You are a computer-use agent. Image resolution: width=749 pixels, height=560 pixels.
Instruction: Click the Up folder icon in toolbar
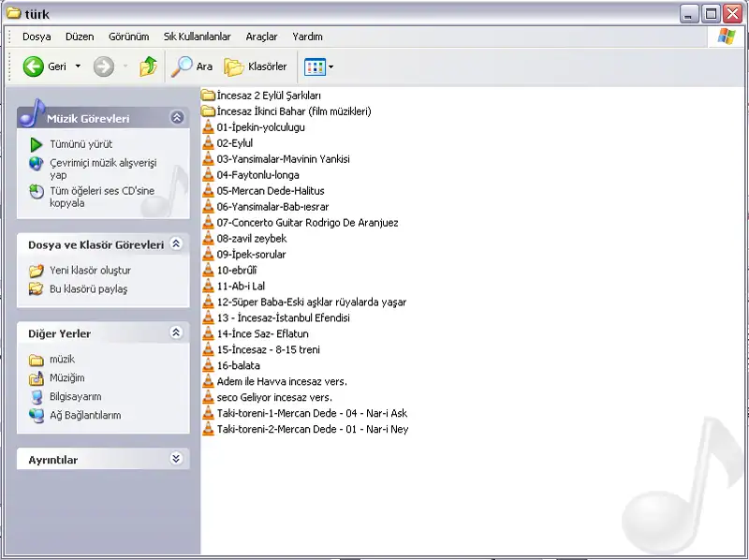[148, 66]
